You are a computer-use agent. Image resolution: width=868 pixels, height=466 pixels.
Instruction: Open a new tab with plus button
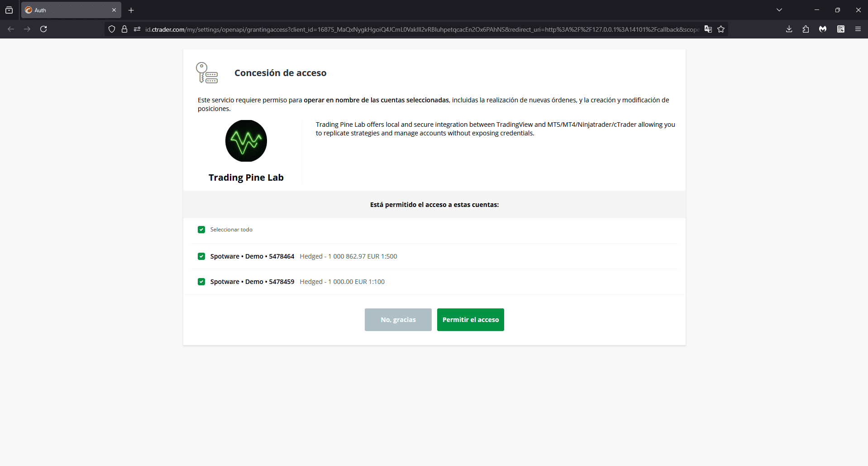(x=131, y=10)
